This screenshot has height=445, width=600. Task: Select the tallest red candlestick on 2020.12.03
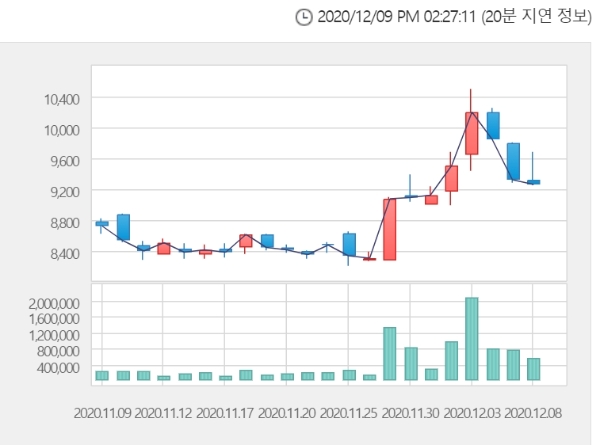(471, 133)
